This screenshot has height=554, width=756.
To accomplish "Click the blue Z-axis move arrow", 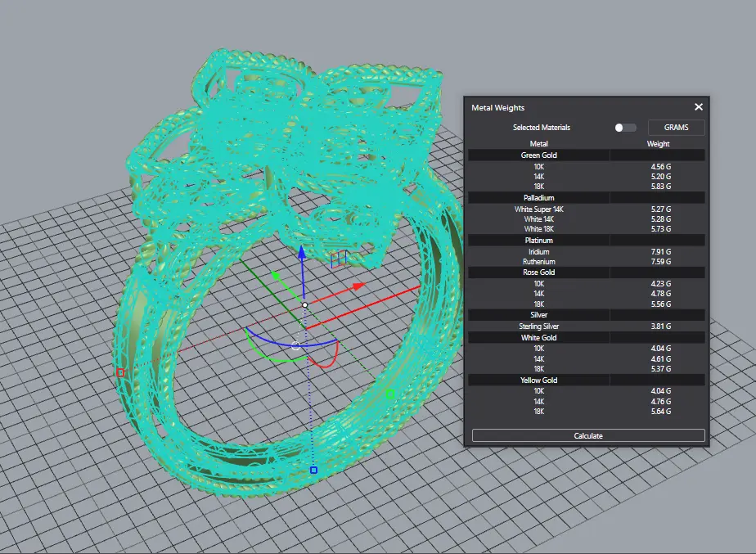I will pyautogui.click(x=302, y=253).
